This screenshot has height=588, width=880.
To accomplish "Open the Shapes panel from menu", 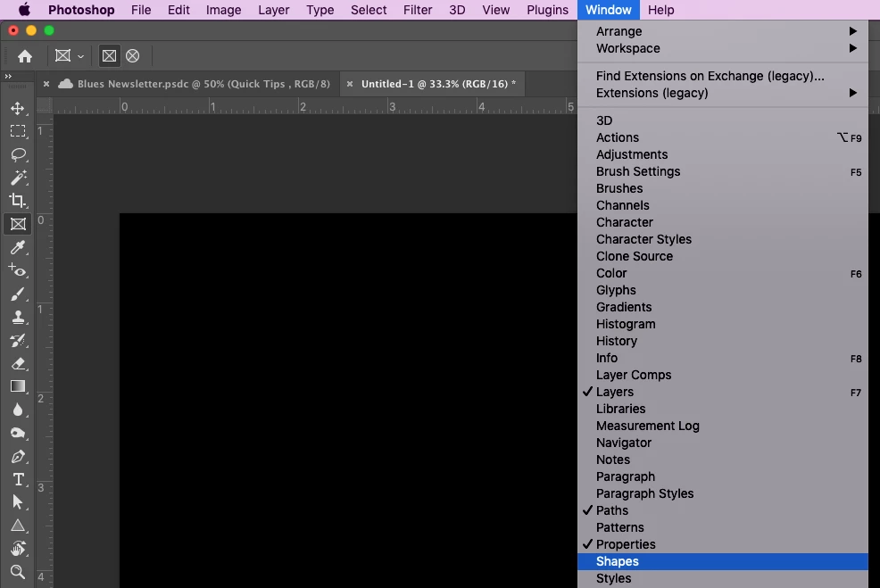I will pos(723,561).
